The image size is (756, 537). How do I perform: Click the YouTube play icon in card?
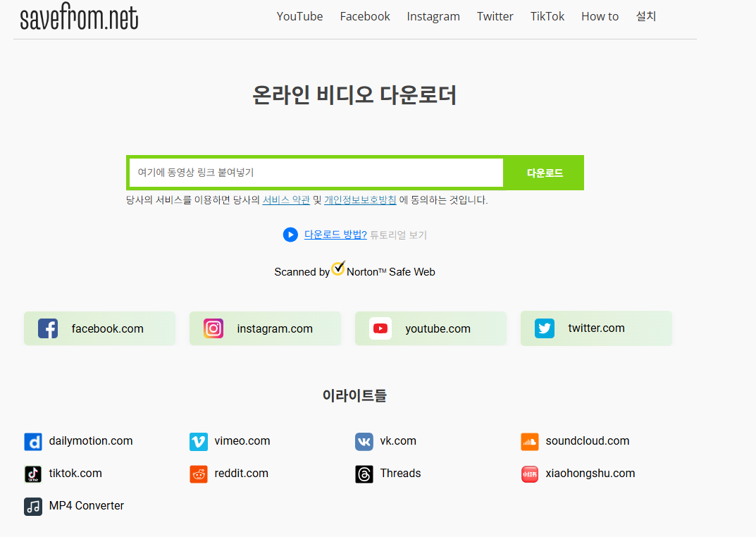tap(380, 328)
